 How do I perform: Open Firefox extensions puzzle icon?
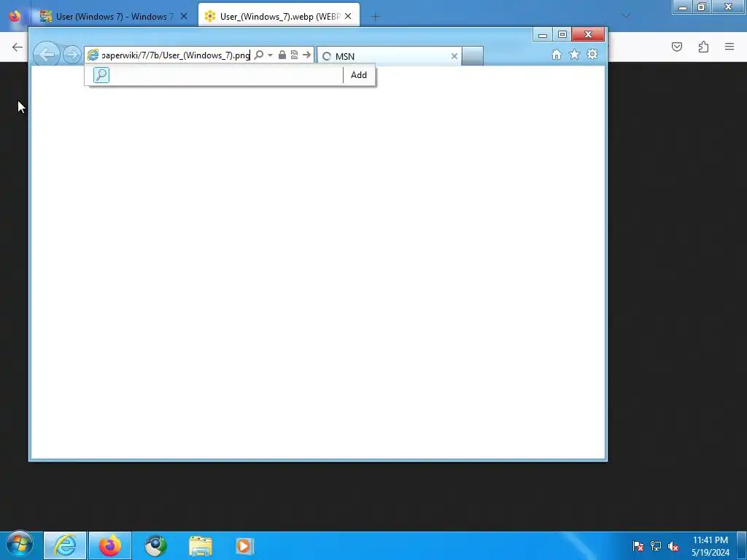click(x=704, y=47)
